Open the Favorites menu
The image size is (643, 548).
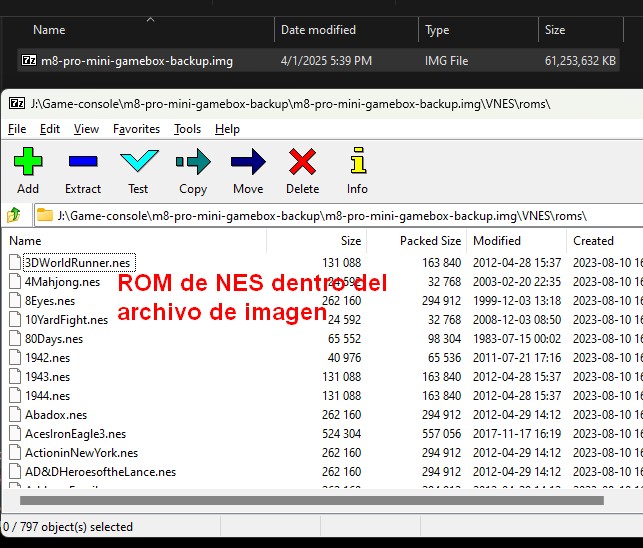(136, 129)
